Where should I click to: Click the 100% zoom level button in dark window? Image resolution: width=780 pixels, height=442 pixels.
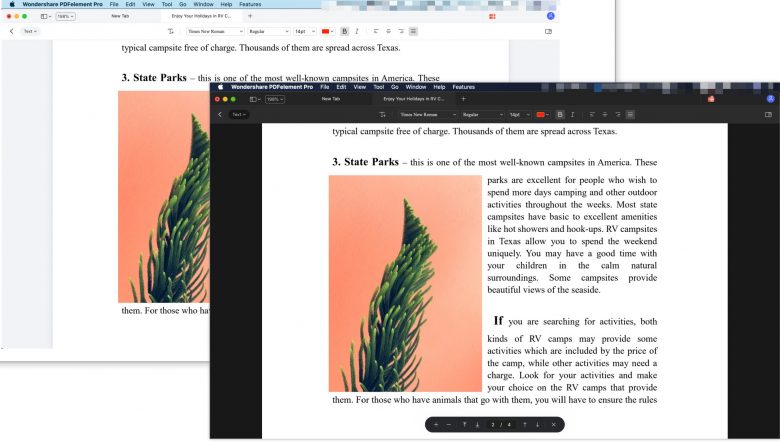pos(275,99)
